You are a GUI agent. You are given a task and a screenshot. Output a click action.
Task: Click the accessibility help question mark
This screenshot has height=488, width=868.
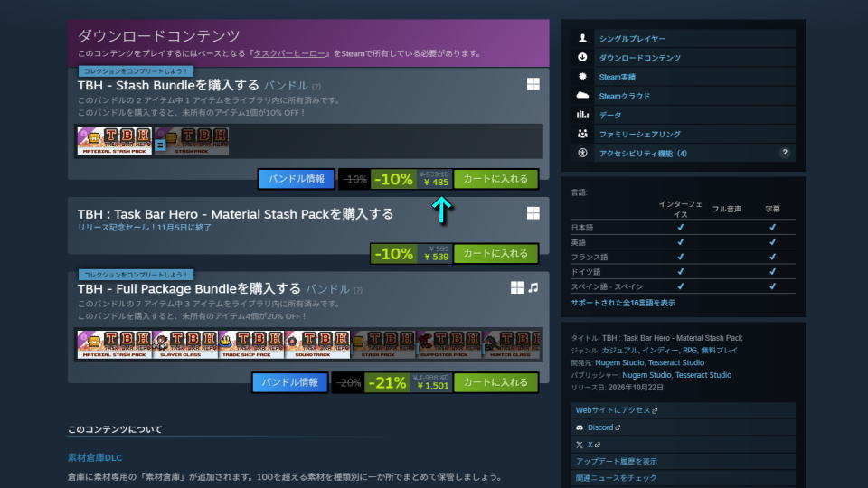click(785, 153)
